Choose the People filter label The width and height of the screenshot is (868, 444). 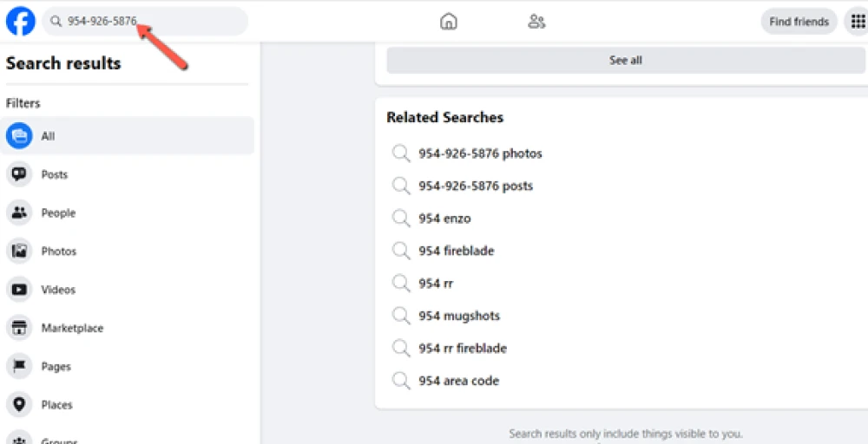click(x=58, y=212)
